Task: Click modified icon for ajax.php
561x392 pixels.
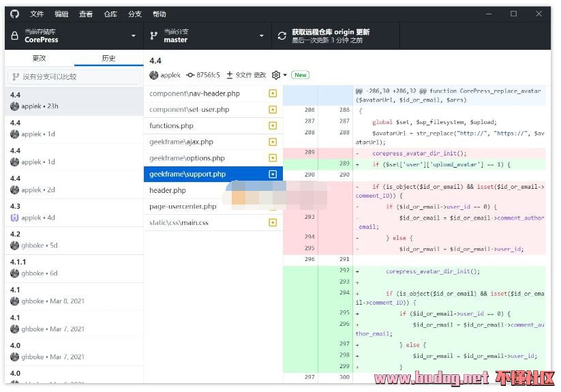Action: [273, 142]
